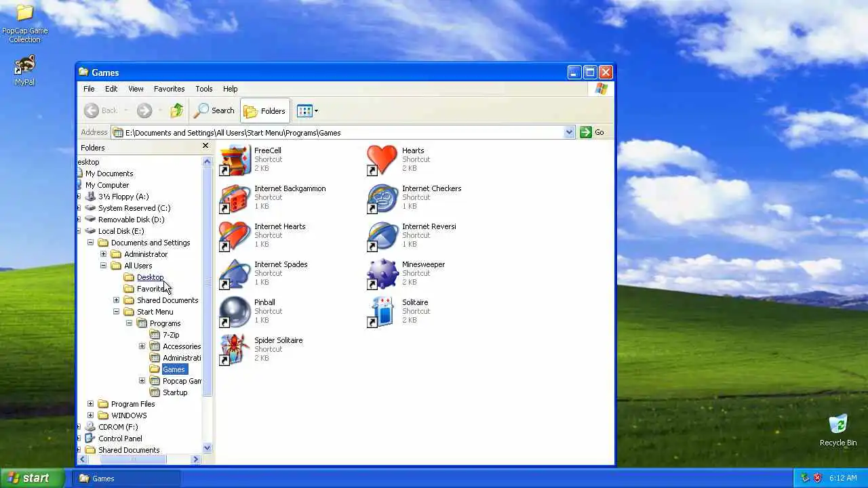This screenshot has width=868, height=488.
Task: Select the Games folder in tree
Action: pos(174,369)
